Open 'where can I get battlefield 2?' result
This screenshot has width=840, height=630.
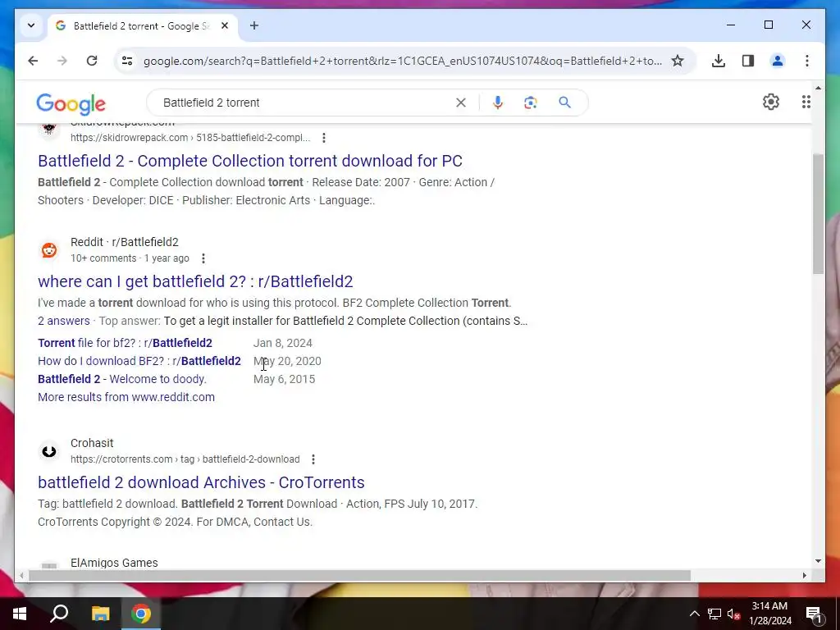195,281
